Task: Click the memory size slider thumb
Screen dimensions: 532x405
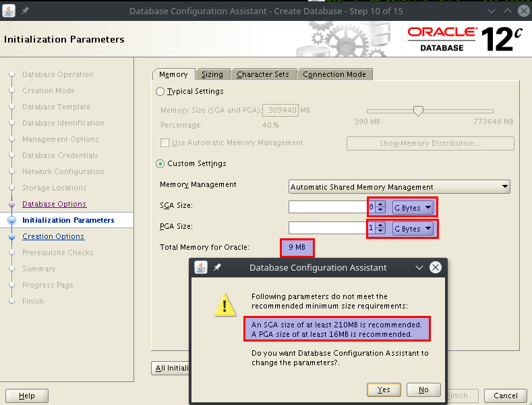Action: (x=418, y=111)
